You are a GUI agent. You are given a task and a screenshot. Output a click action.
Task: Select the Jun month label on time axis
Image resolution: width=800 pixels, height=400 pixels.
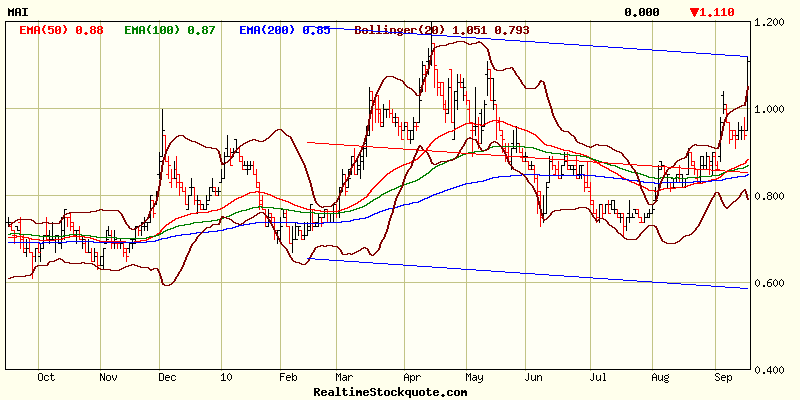coord(535,379)
